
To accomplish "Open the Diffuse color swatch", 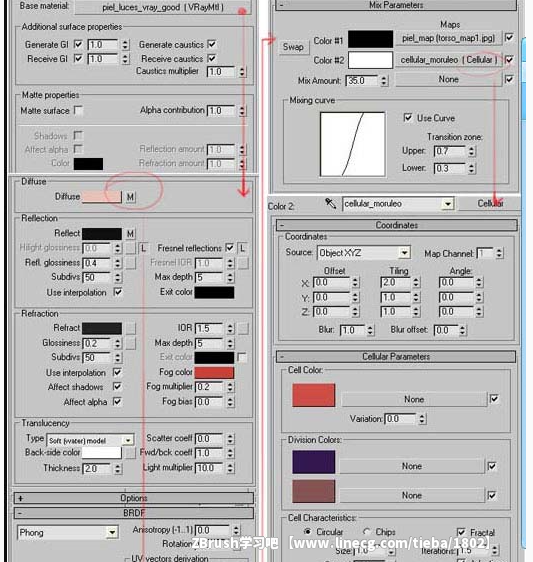I will tap(102, 197).
